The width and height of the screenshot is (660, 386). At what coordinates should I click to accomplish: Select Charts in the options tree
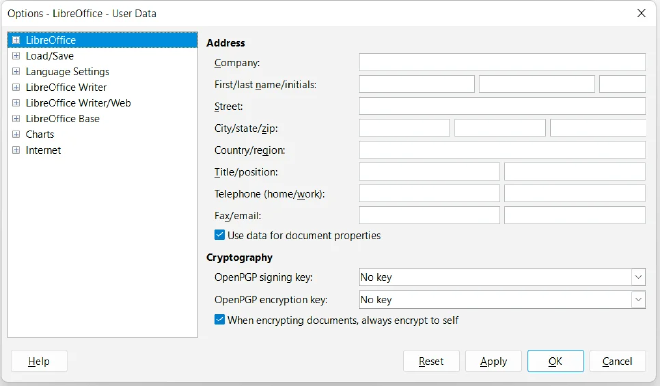click(40, 134)
